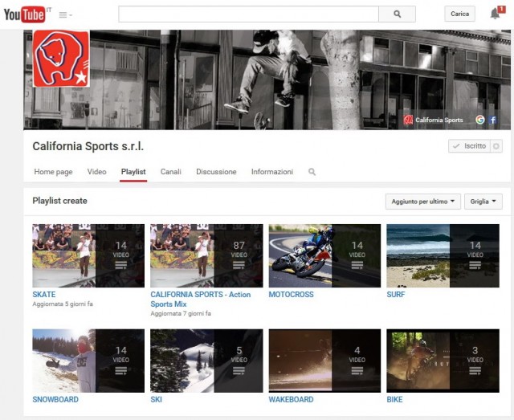Image resolution: width=514 pixels, height=420 pixels.
Task: Toggle the Iscritto subscription button
Action: point(468,146)
